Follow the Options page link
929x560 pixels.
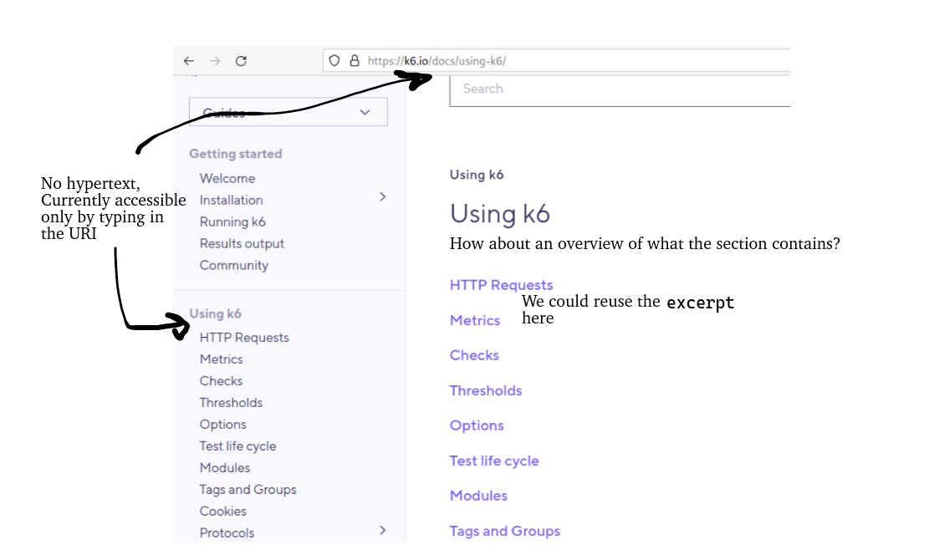point(477,425)
